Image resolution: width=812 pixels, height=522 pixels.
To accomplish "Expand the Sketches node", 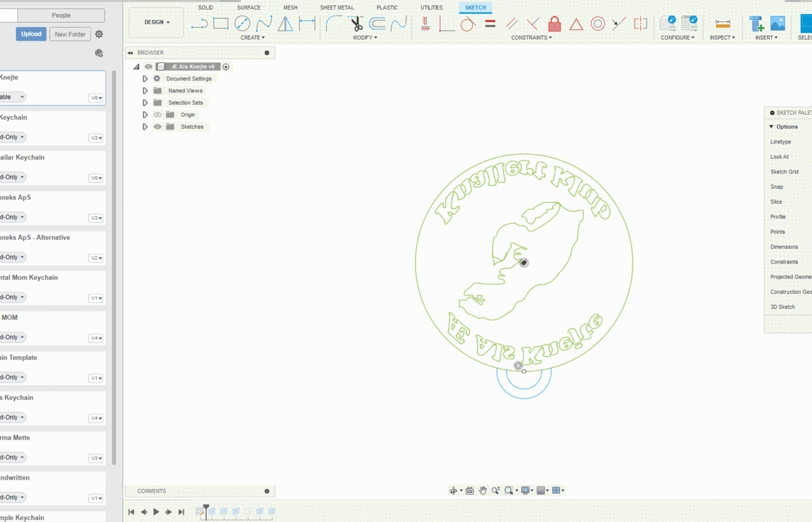I will (x=145, y=127).
